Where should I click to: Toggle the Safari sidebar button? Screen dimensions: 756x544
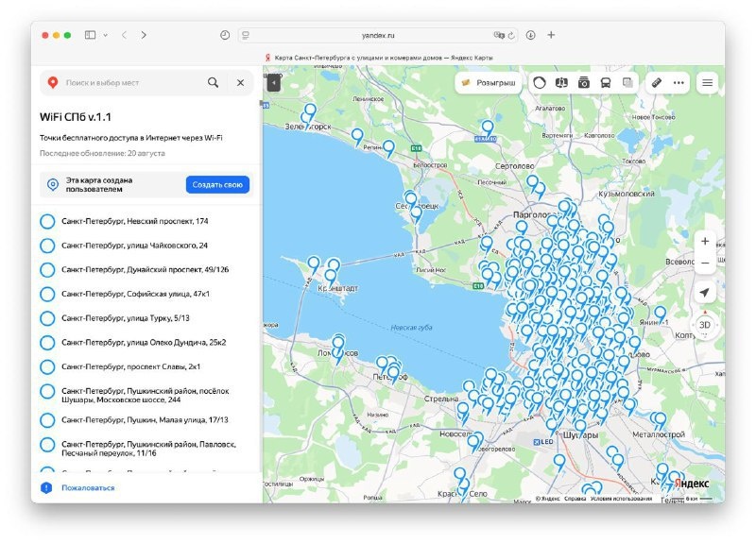[90, 35]
